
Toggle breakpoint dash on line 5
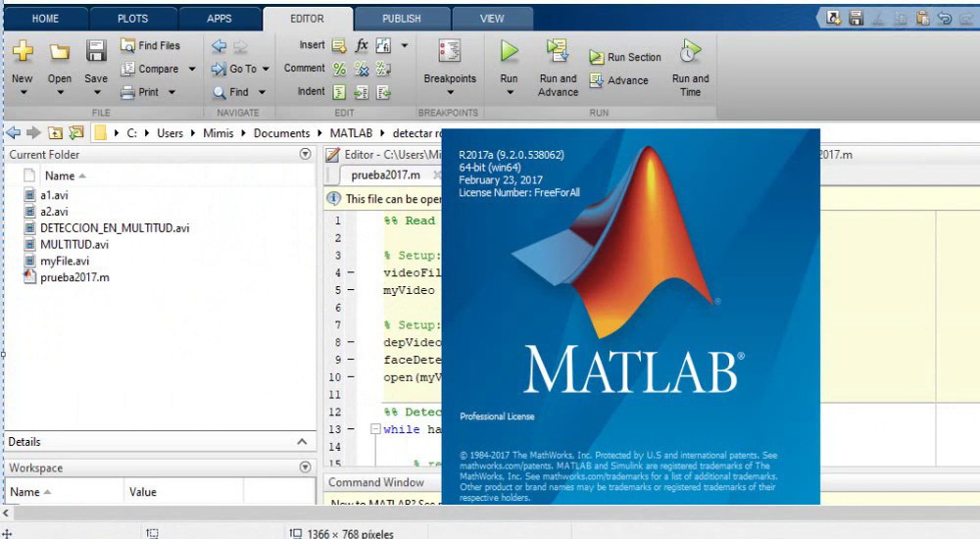tap(351, 290)
